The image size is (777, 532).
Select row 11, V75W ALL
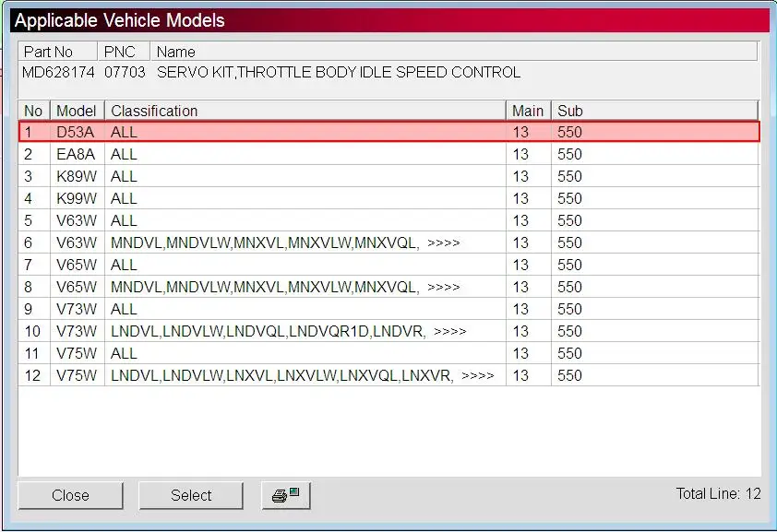coord(389,353)
